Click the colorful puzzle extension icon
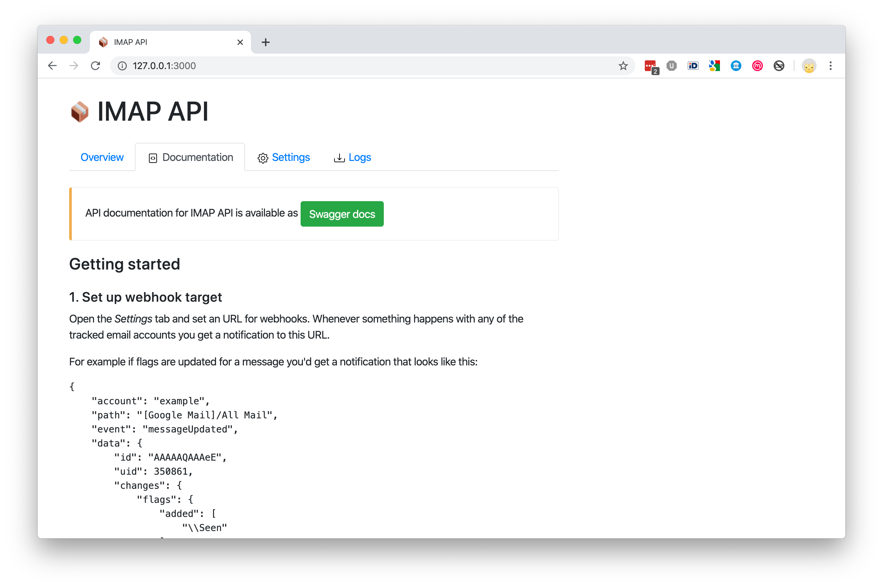Image resolution: width=883 pixels, height=588 pixels. [x=714, y=66]
